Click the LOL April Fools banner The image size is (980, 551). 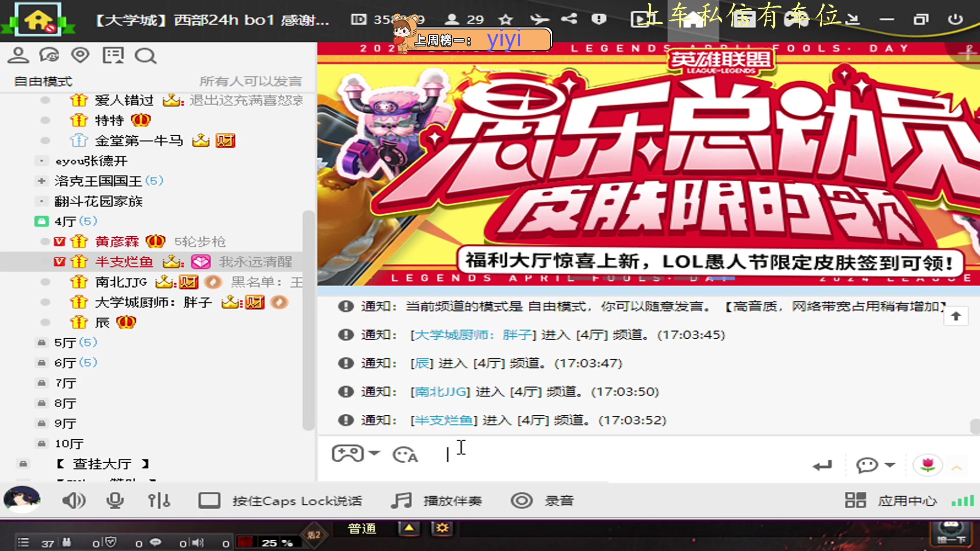pos(648,164)
